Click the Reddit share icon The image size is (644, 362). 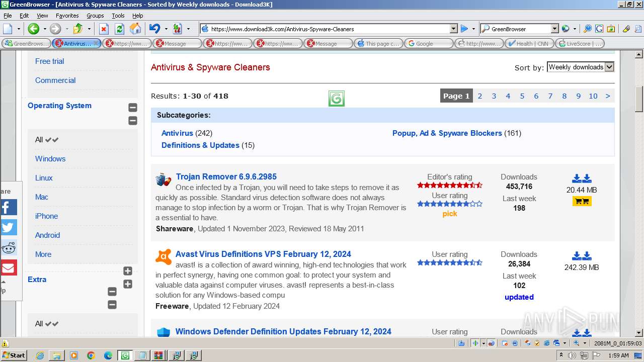9,247
